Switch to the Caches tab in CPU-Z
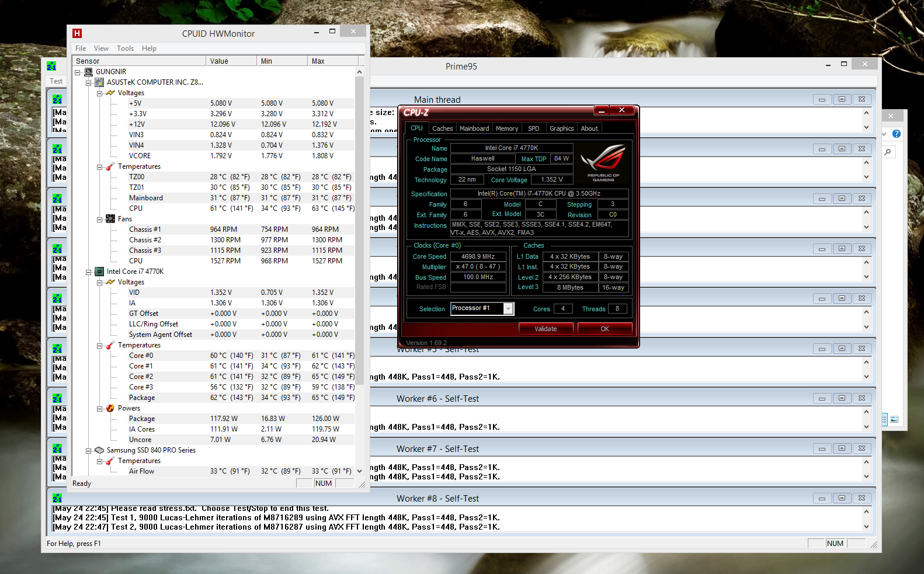This screenshot has height=574, width=924. pos(442,128)
